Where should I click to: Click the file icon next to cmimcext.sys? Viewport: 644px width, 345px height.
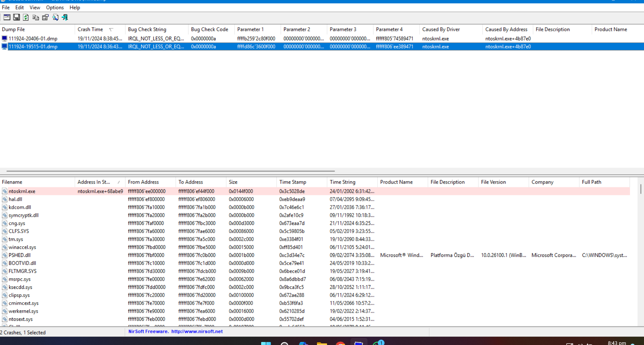[5, 303]
